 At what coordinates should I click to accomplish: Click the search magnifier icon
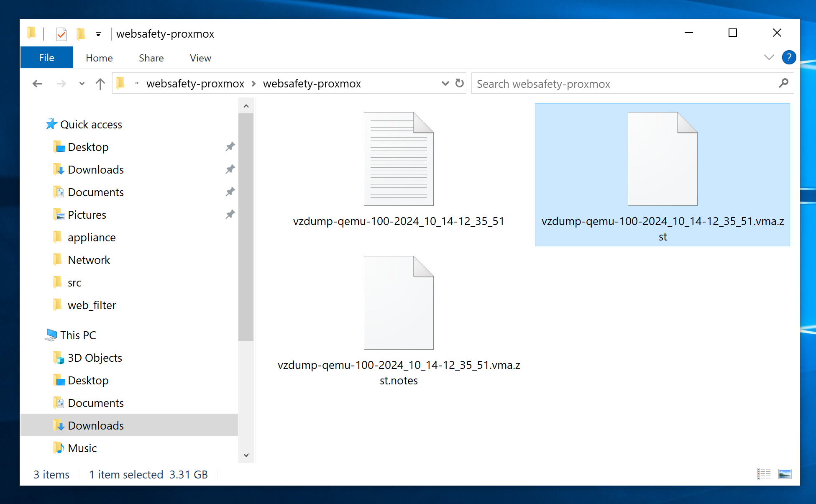(784, 83)
